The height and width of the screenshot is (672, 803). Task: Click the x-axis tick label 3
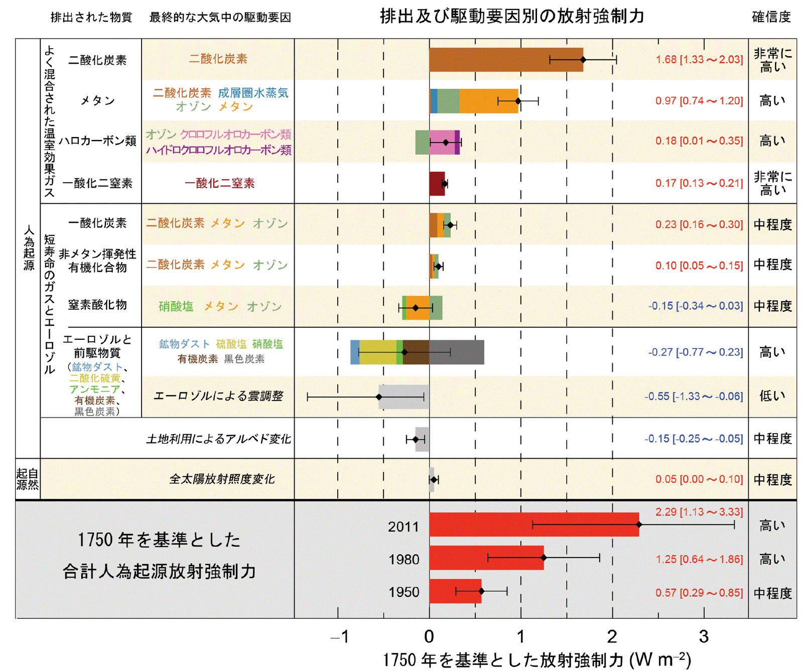point(704,636)
